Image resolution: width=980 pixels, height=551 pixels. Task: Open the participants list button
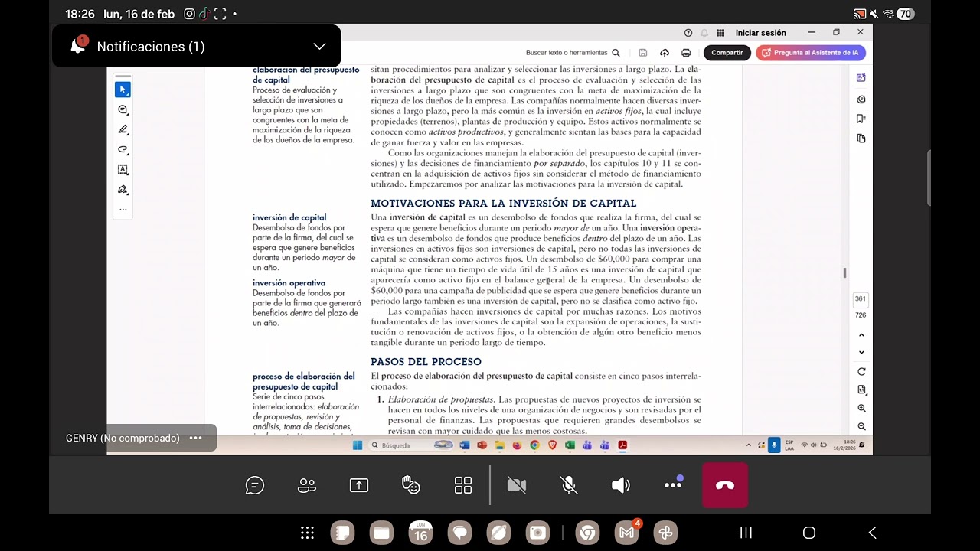[x=307, y=485]
